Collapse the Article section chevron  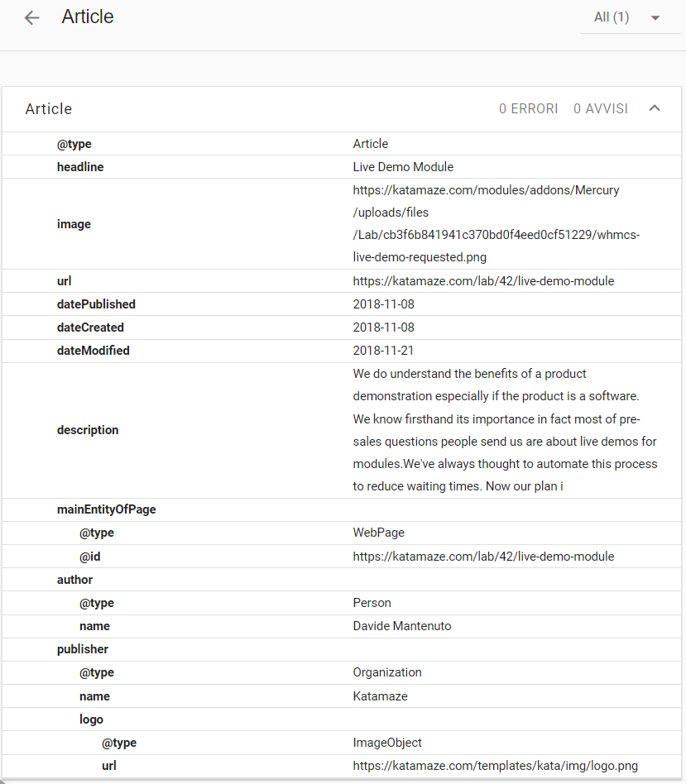click(x=655, y=108)
